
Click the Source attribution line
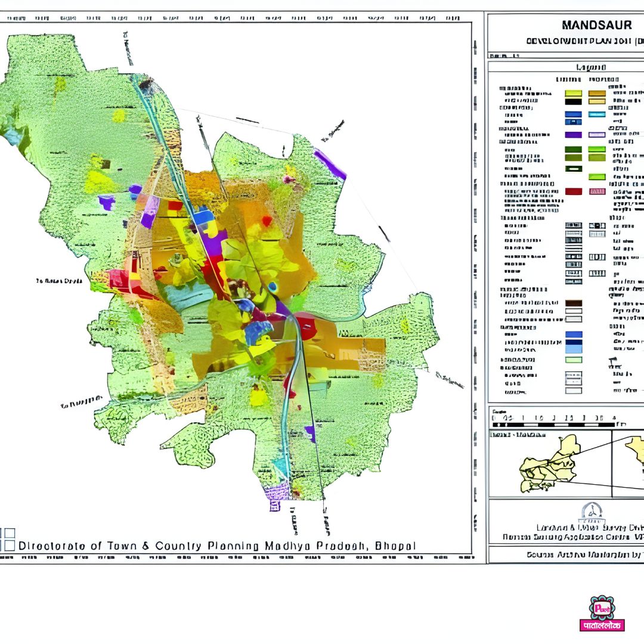[584, 555]
